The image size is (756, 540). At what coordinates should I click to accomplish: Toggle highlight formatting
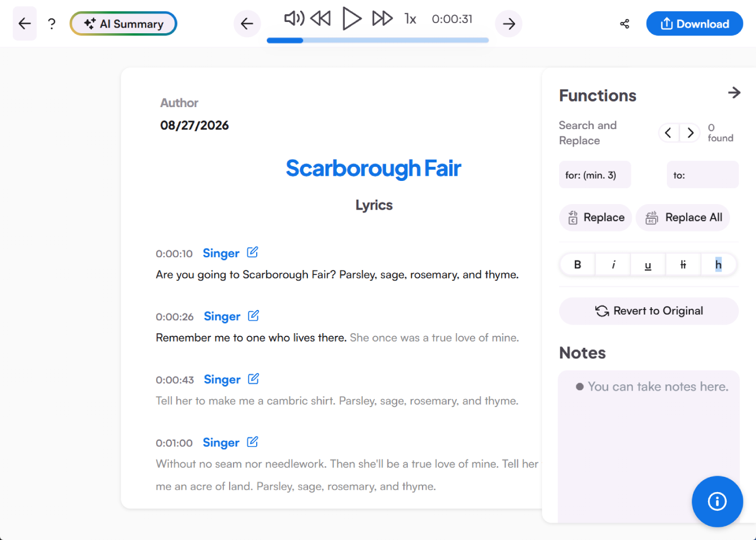pos(718,264)
